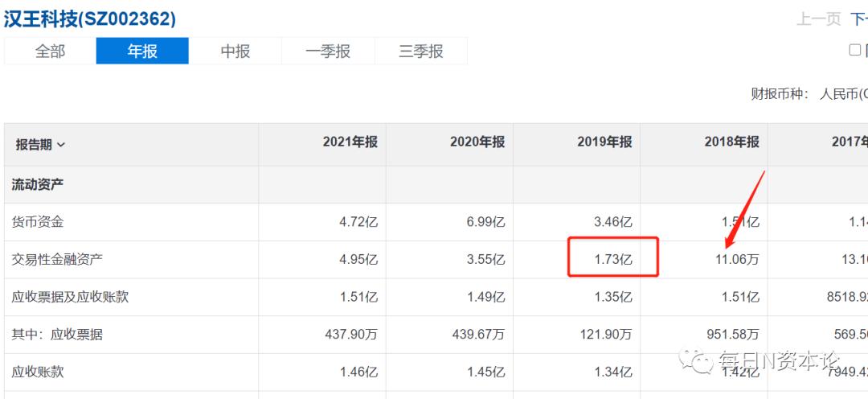Click the 951.58万 notes receivable value
The height and width of the screenshot is (399, 868).
[x=734, y=335]
